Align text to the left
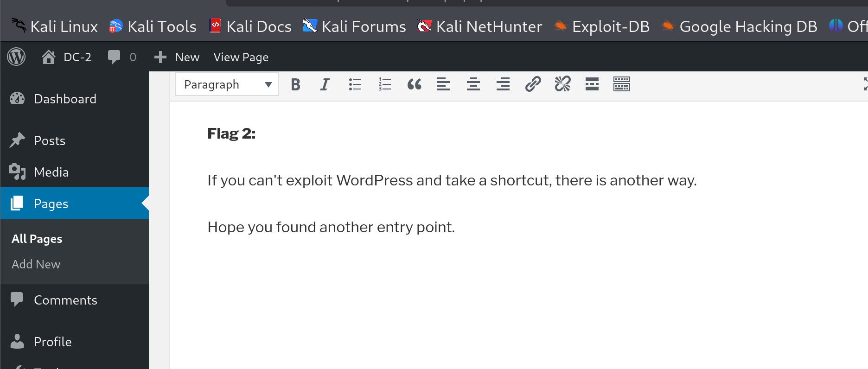This screenshot has height=369, width=868. (x=444, y=84)
